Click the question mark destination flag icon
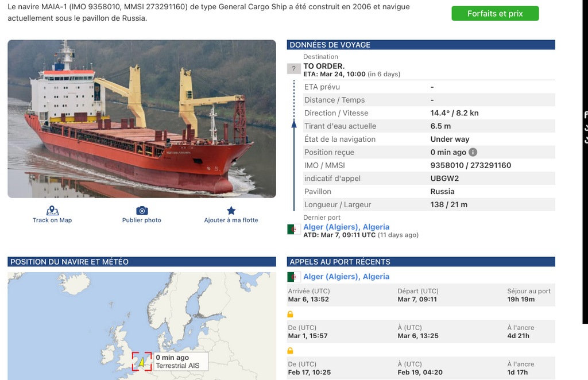The width and height of the screenshot is (588, 380). pyautogui.click(x=293, y=68)
